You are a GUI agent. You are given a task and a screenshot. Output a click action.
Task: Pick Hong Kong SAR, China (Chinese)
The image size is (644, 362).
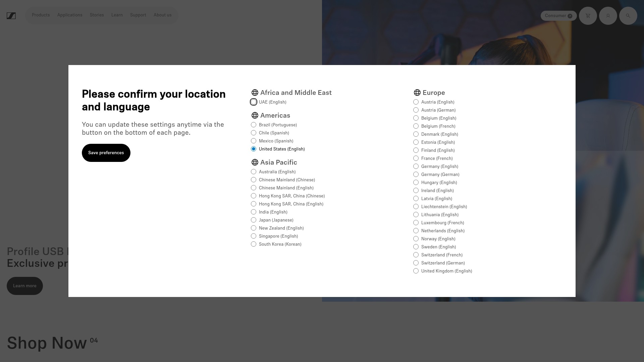[x=254, y=196]
